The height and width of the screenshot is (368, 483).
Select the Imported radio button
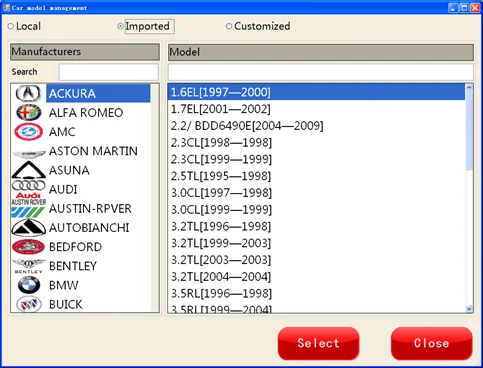click(x=120, y=26)
